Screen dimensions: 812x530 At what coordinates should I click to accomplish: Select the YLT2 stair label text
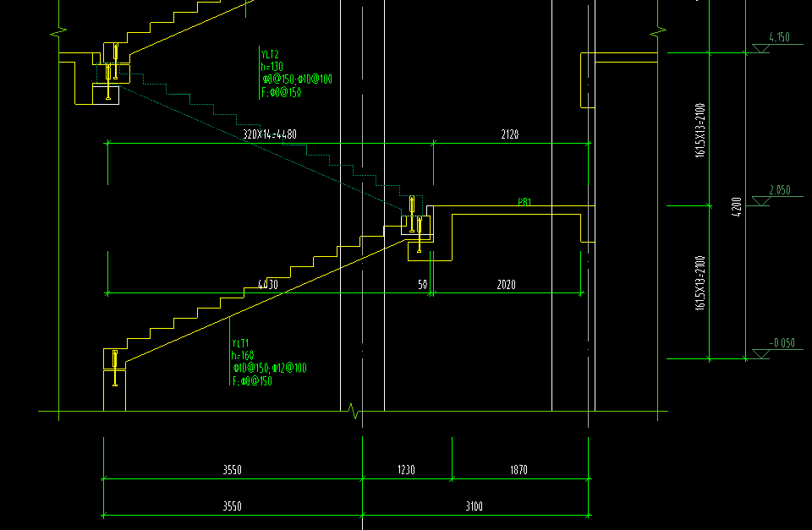(270, 54)
